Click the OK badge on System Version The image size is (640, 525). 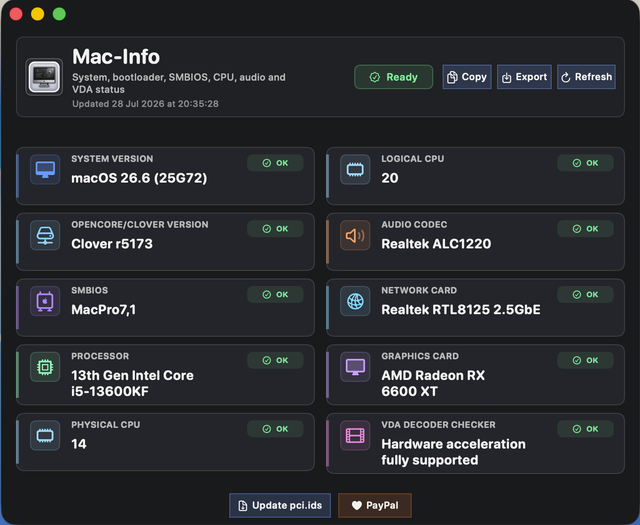[x=275, y=163]
